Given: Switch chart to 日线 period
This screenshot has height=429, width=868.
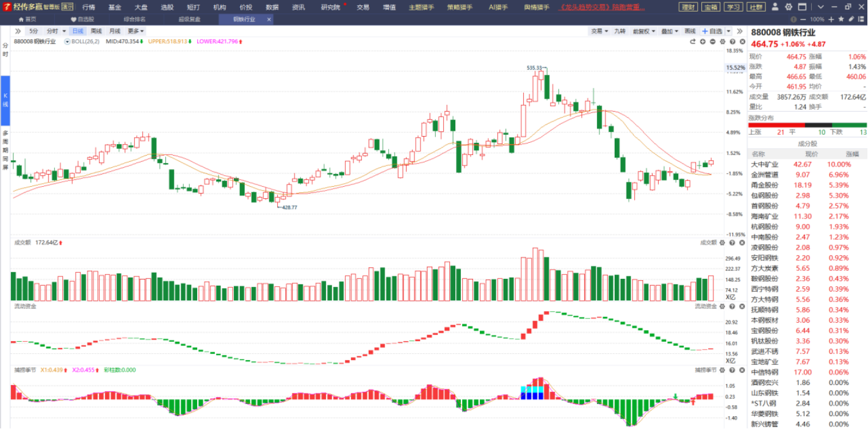Looking at the screenshot, I should pos(78,31).
